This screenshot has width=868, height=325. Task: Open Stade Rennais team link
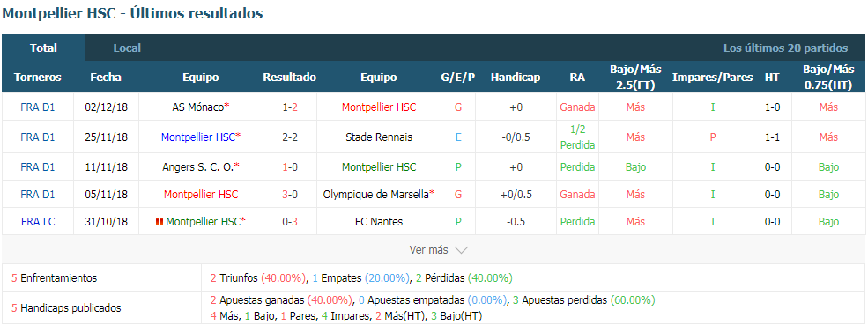[x=379, y=137]
